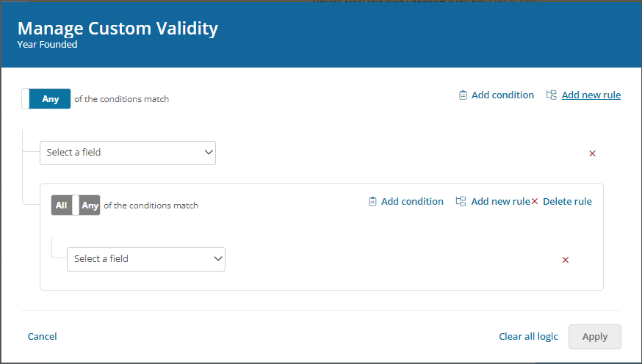Remove the nested condition with red X
642x364 pixels.
click(x=566, y=260)
